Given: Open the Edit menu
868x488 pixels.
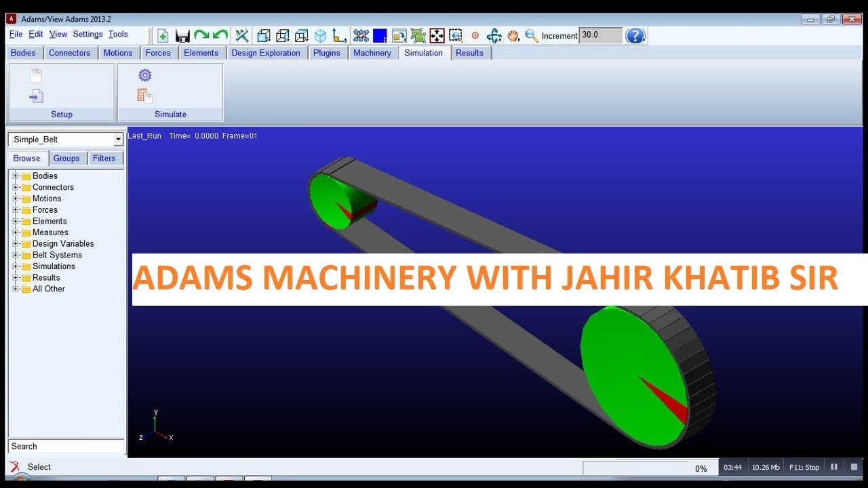Looking at the screenshot, I should pos(36,34).
